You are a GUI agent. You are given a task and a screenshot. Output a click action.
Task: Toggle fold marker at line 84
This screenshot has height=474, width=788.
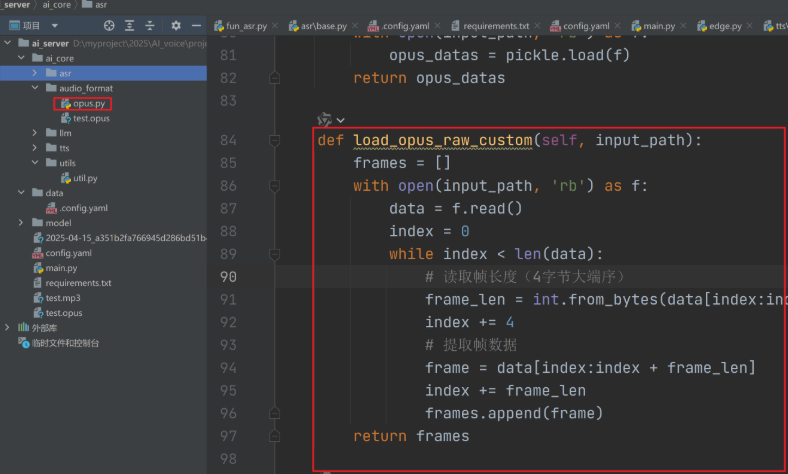pyautogui.click(x=274, y=140)
